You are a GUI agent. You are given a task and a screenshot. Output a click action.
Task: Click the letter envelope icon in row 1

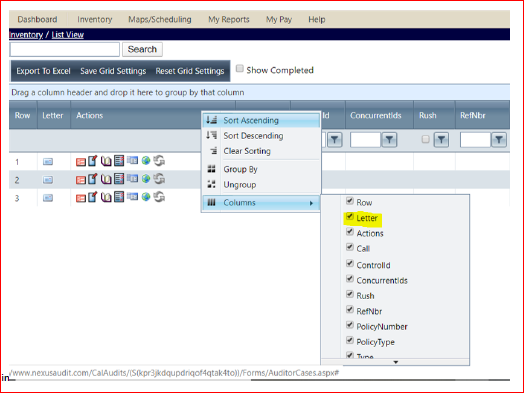tap(48, 162)
